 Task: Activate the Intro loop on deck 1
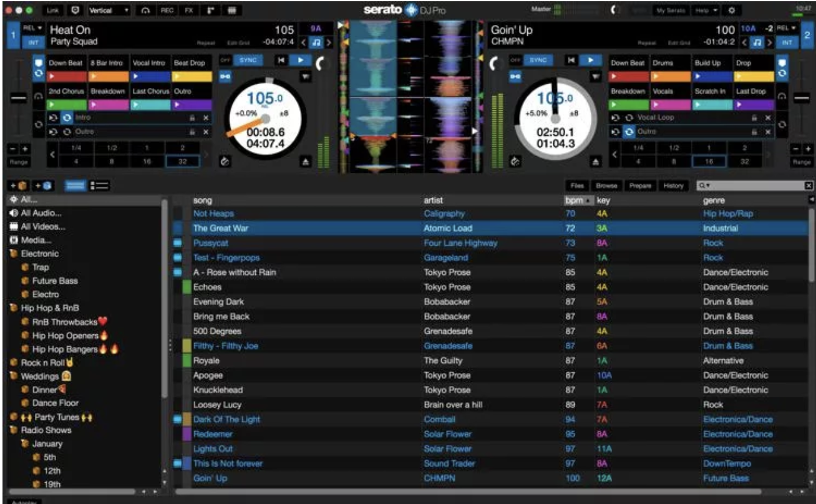(66, 117)
